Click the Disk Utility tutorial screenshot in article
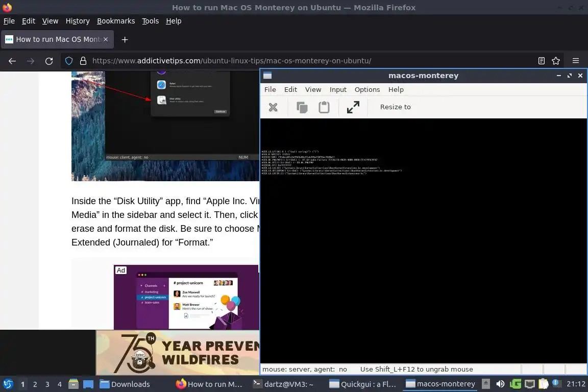Screen dimensions: 588x392 165,126
